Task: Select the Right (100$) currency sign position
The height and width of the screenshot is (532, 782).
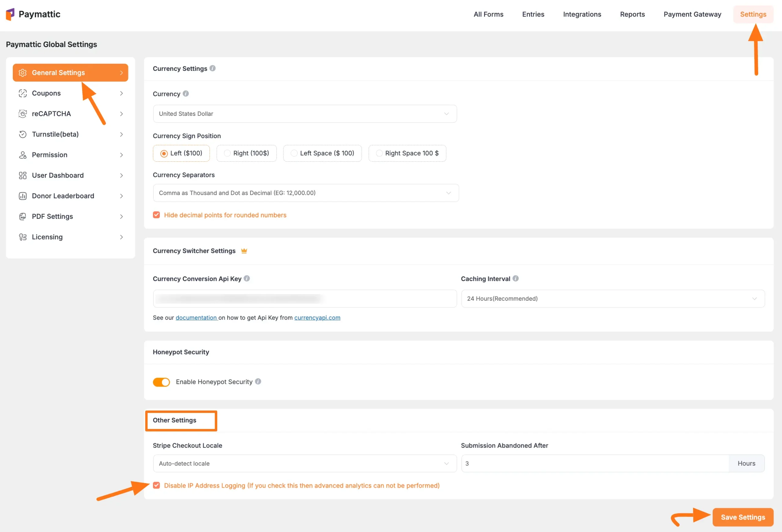Action: (227, 153)
